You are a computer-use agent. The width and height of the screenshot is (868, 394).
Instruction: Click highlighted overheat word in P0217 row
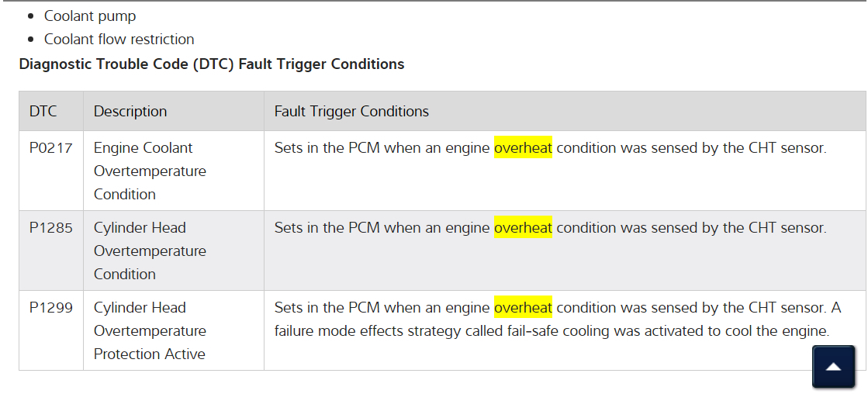[523, 147]
